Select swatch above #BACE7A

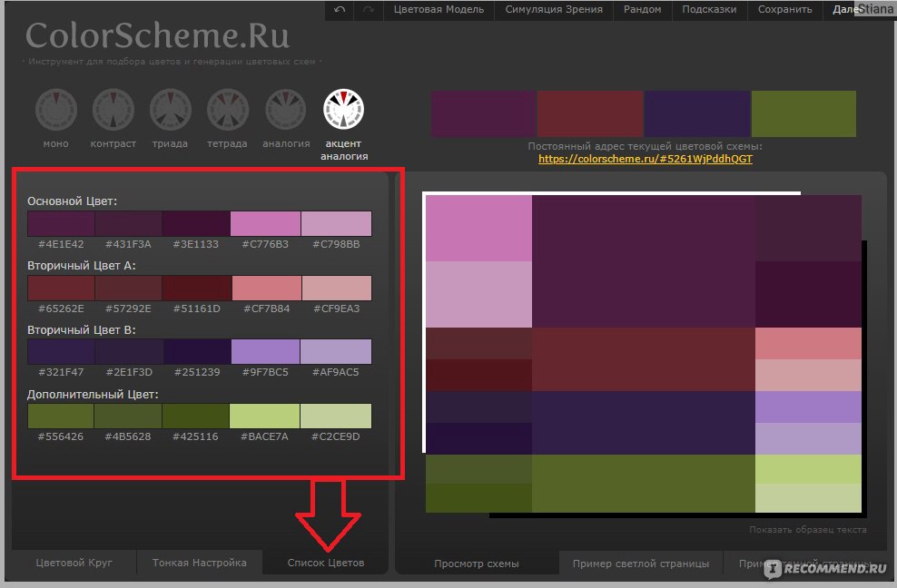pyautogui.click(x=264, y=416)
